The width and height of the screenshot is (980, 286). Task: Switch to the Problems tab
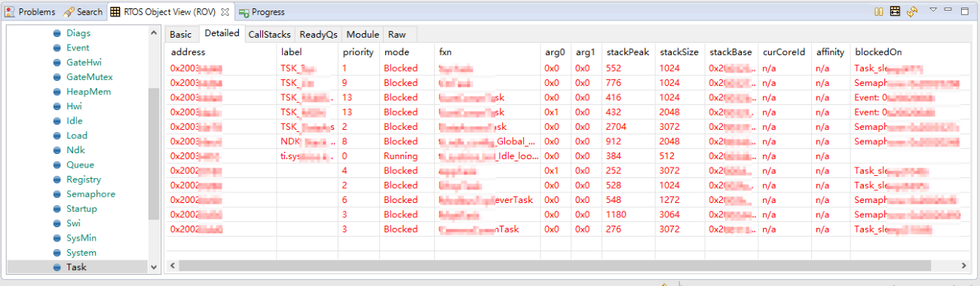click(x=29, y=12)
